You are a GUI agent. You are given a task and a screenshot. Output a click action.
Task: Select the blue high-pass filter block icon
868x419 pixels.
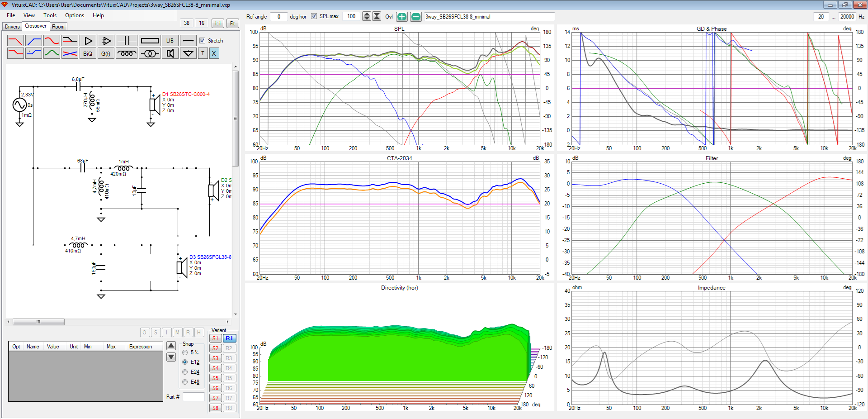coord(34,41)
